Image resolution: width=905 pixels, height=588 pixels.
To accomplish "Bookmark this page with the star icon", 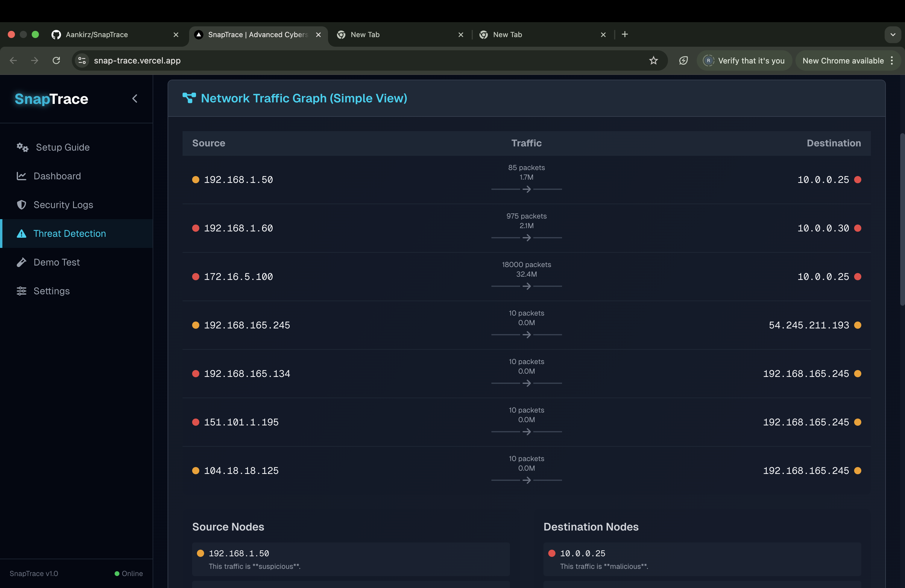I will click(653, 60).
